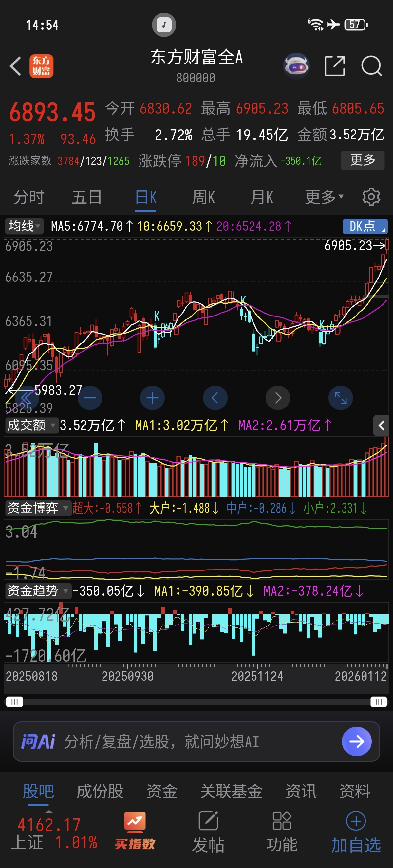The width and height of the screenshot is (393, 868).
Task: Select the 日K tab
Action: click(146, 197)
